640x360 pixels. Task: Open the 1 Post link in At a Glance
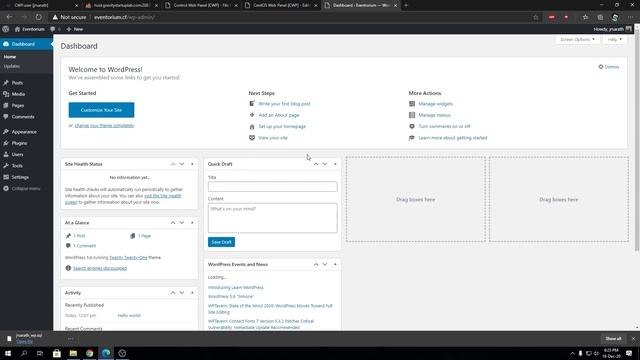(79, 236)
